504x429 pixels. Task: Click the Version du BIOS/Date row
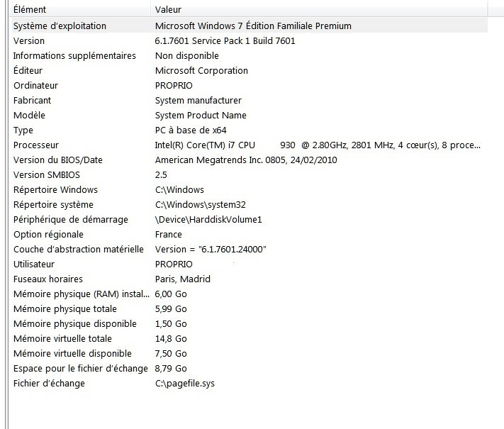[58, 160]
